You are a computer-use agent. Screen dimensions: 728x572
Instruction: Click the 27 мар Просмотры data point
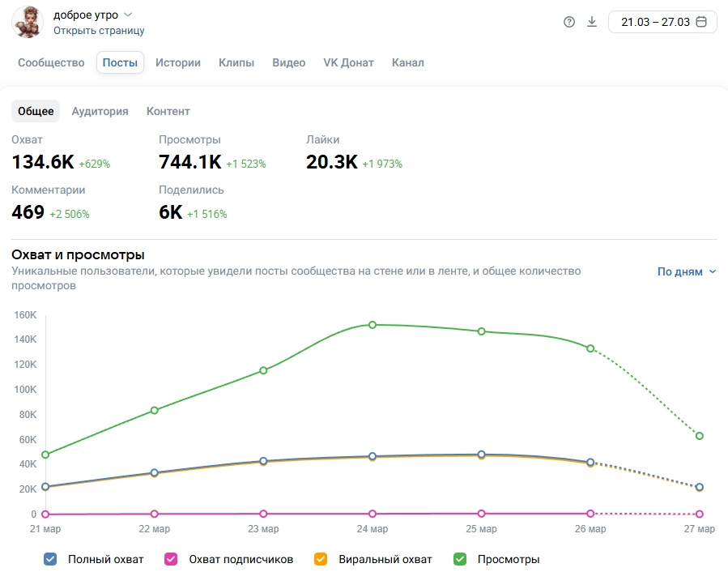click(700, 436)
